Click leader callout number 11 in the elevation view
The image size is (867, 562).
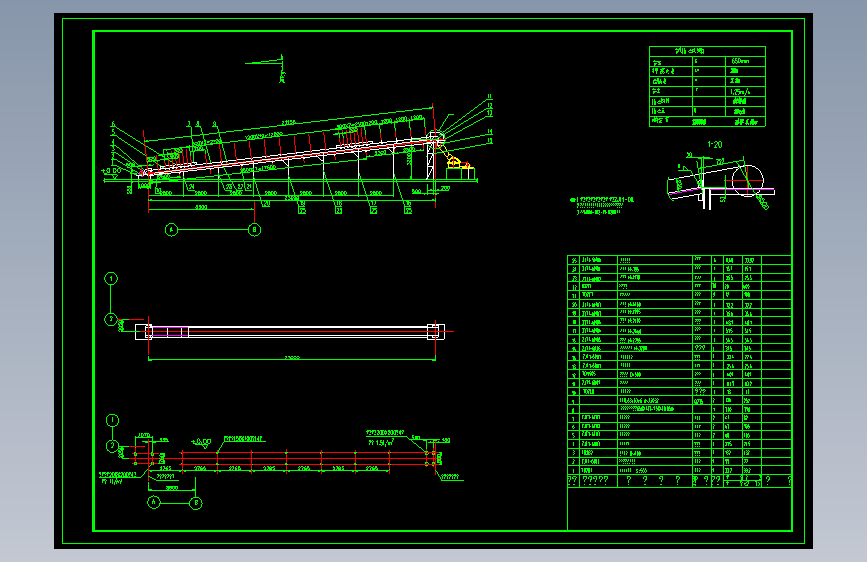(489, 97)
